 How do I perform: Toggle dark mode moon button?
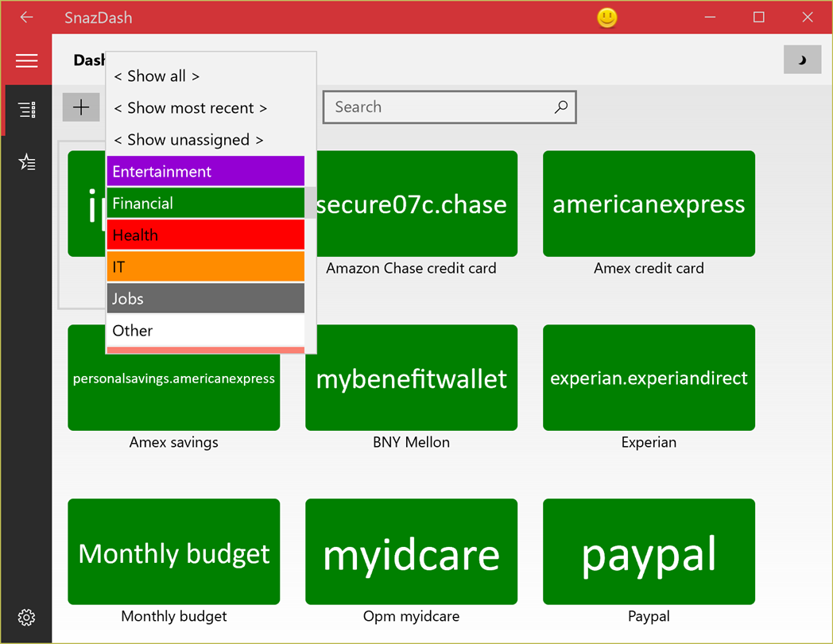pyautogui.click(x=802, y=60)
